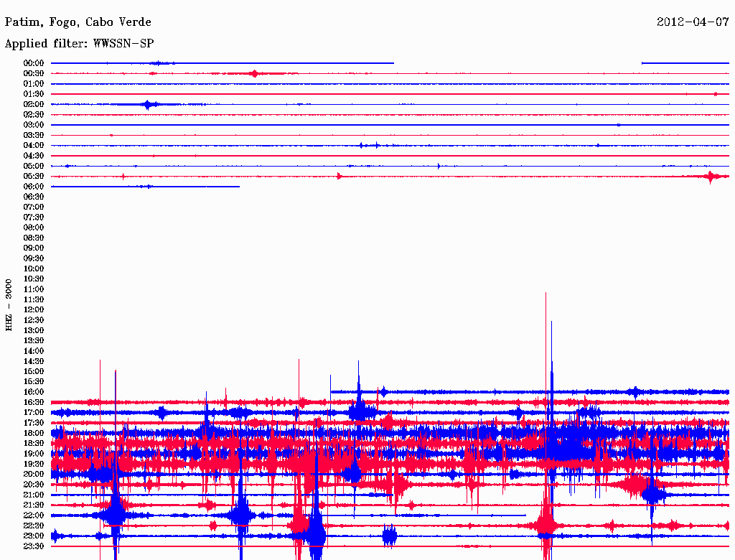Screen dimensions: 735x560
Task: Click the '18:30' time label
Action: (34, 443)
